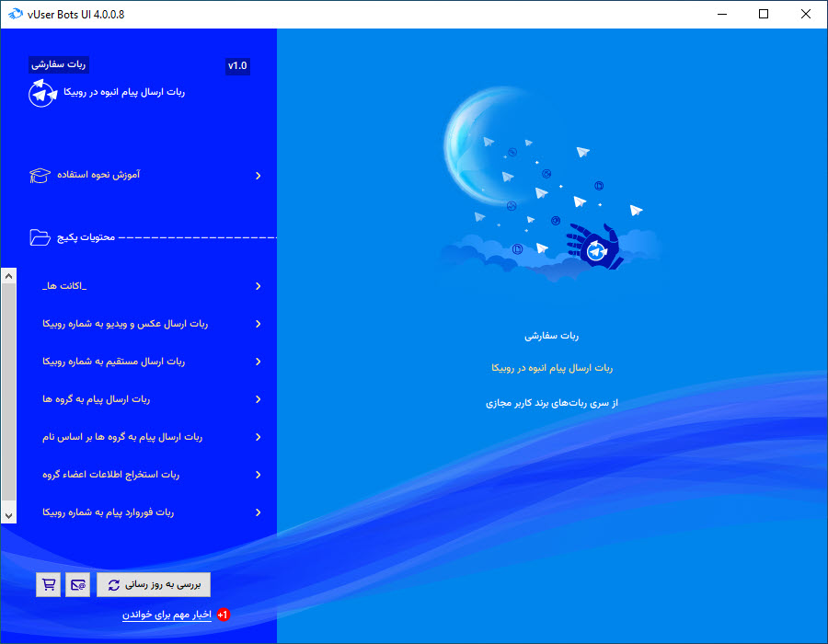Click the folder icon beside محتویات پکیج
828x644 pixels.
point(40,237)
